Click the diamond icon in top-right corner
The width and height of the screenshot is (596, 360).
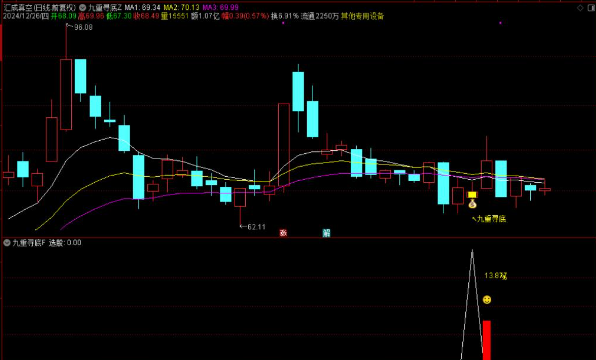pos(580,8)
